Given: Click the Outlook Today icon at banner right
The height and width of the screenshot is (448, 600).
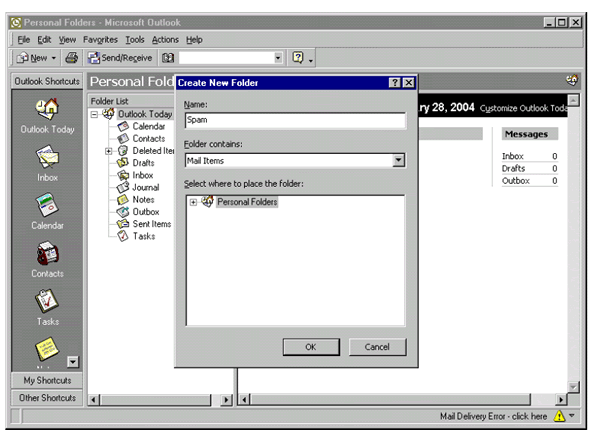Looking at the screenshot, I should point(572,81).
